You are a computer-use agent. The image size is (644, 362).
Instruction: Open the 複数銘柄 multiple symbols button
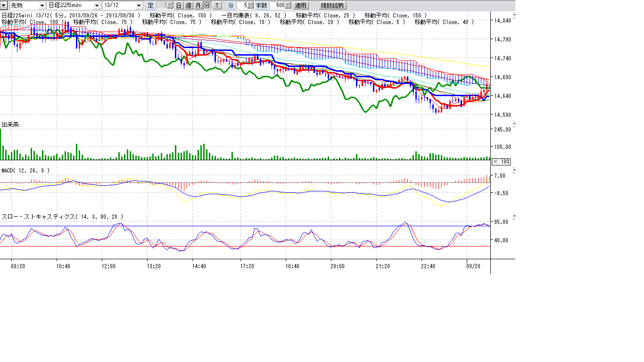pos(332,6)
